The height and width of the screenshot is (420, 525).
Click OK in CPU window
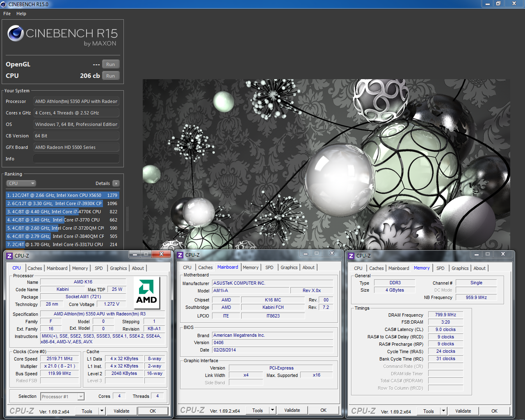(x=153, y=411)
